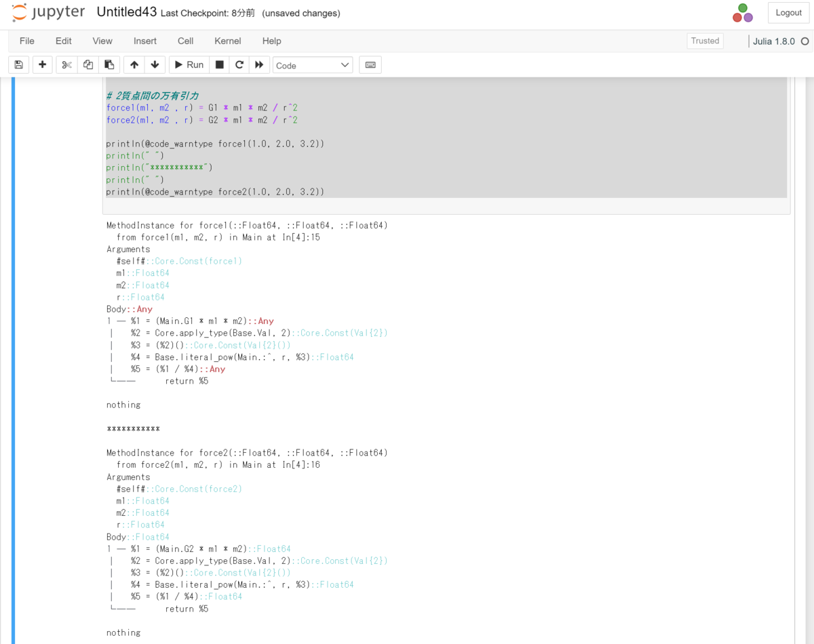Click the Jupyter logo
The height and width of the screenshot is (644, 814).
[49, 12]
